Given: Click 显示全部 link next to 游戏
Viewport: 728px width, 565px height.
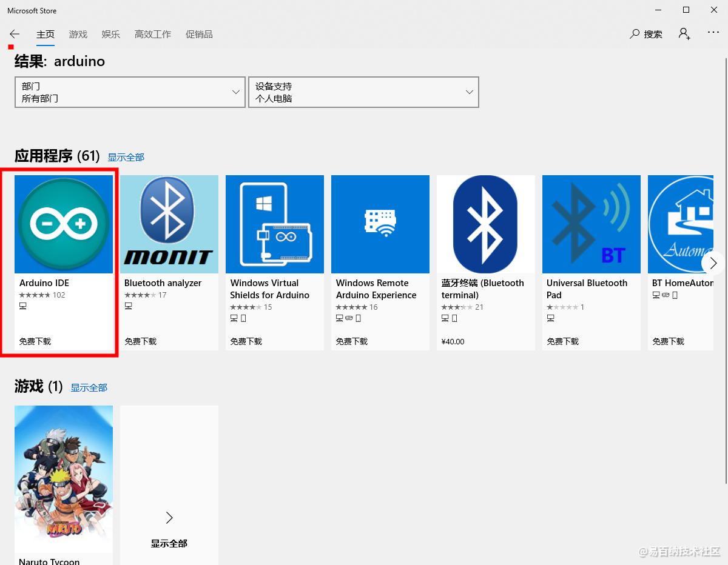Looking at the screenshot, I should (x=89, y=388).
